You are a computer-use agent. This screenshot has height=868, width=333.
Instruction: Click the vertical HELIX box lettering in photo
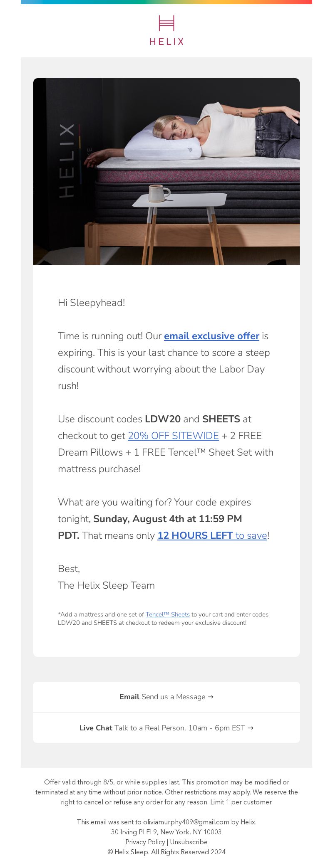67,160
